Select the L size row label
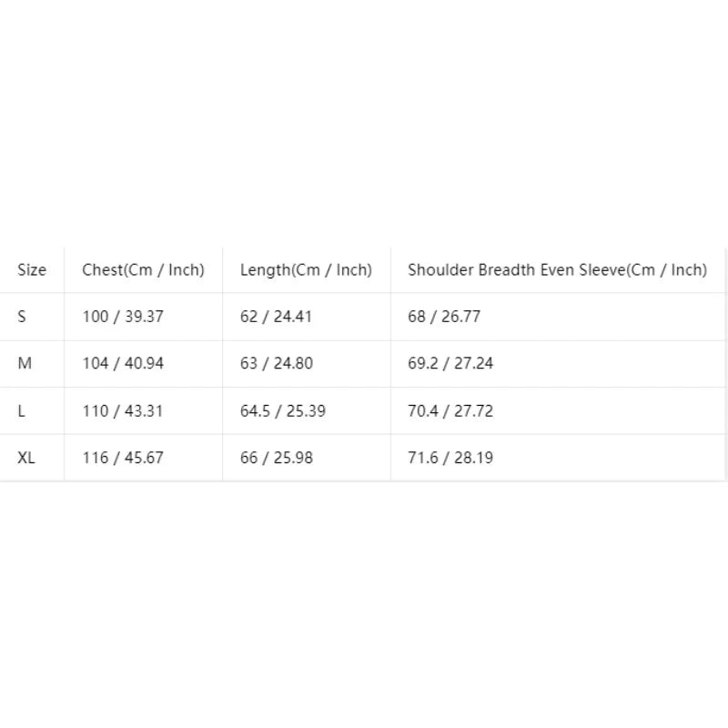Screen dimensions: 728x728 pyautogui.click(x=21, y=411)
